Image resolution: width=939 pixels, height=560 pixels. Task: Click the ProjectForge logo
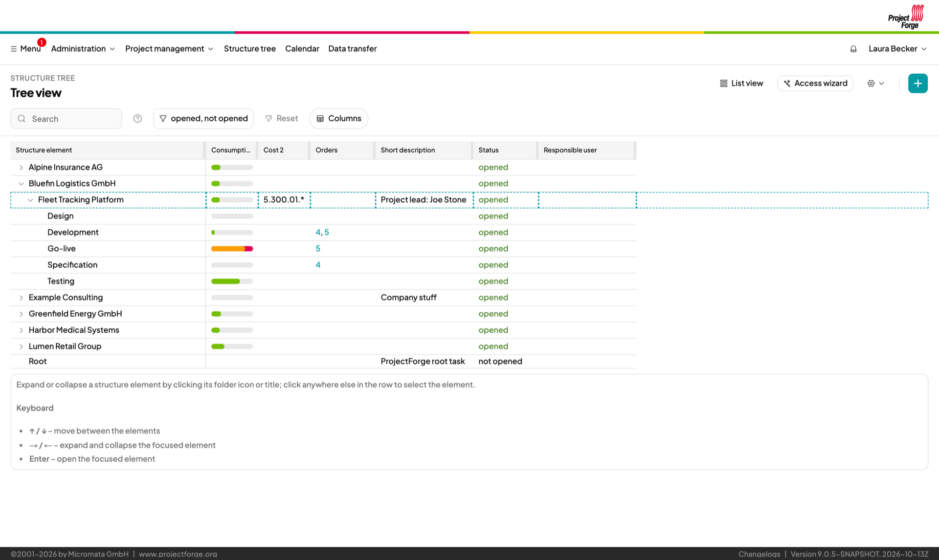coord(906,17)
